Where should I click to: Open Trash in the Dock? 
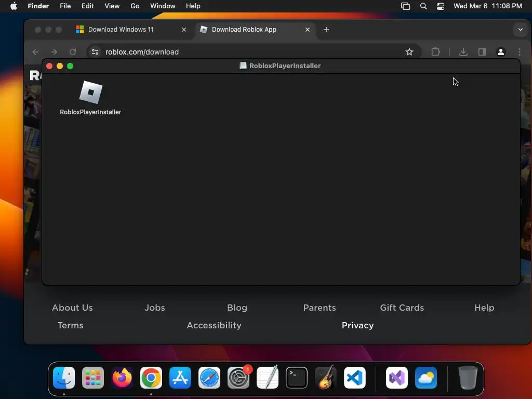(468, 378)
